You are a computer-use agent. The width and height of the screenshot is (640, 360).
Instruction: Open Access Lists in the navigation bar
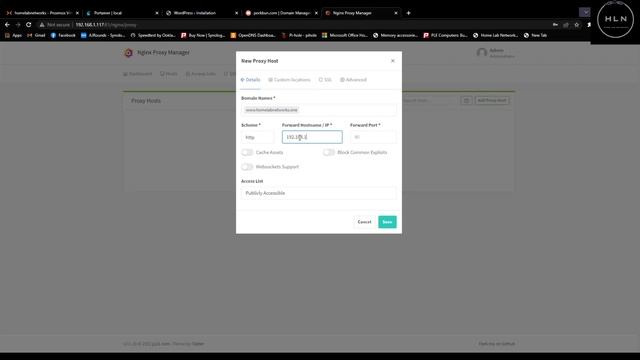[200, 74]
